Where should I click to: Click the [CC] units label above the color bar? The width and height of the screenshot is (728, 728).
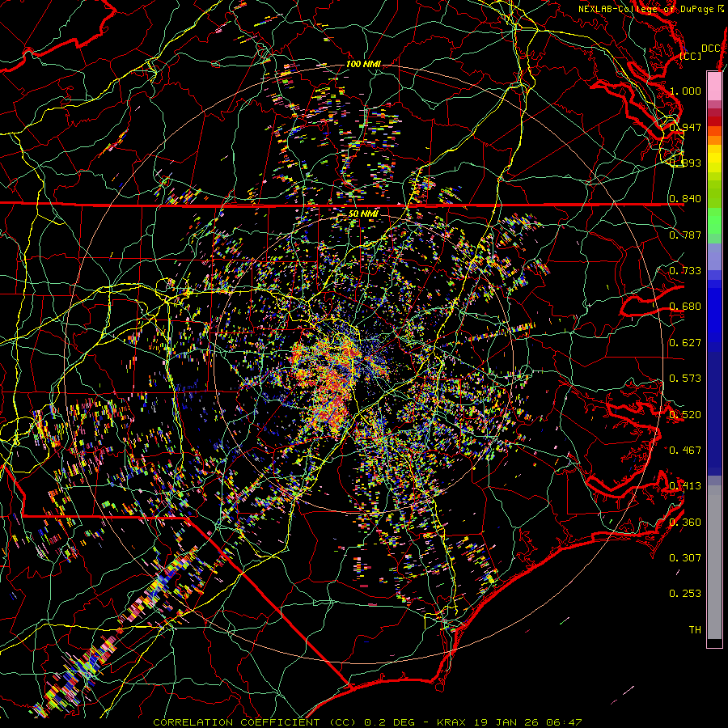point(691,56)
